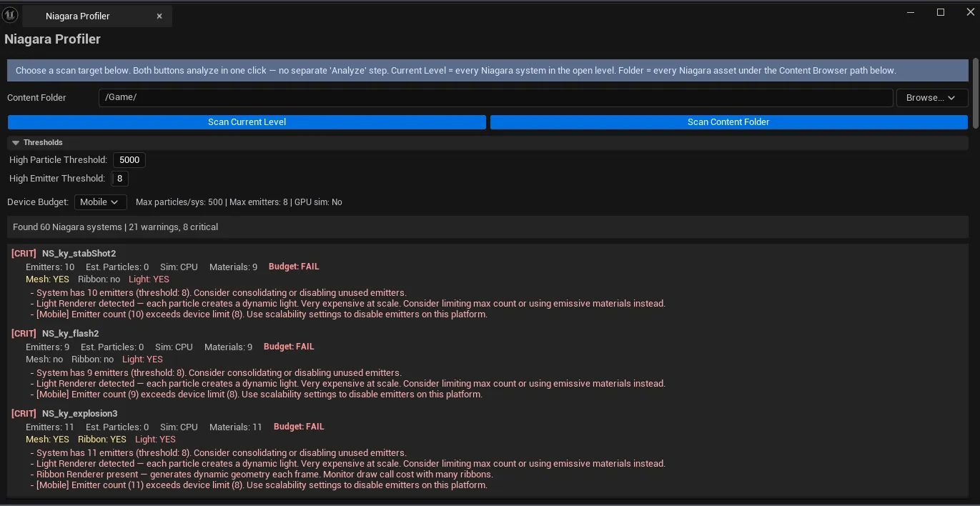This screenshot has height=506, width=980.
Task: Click the Content Folder path field
Action: click(495, 97)
